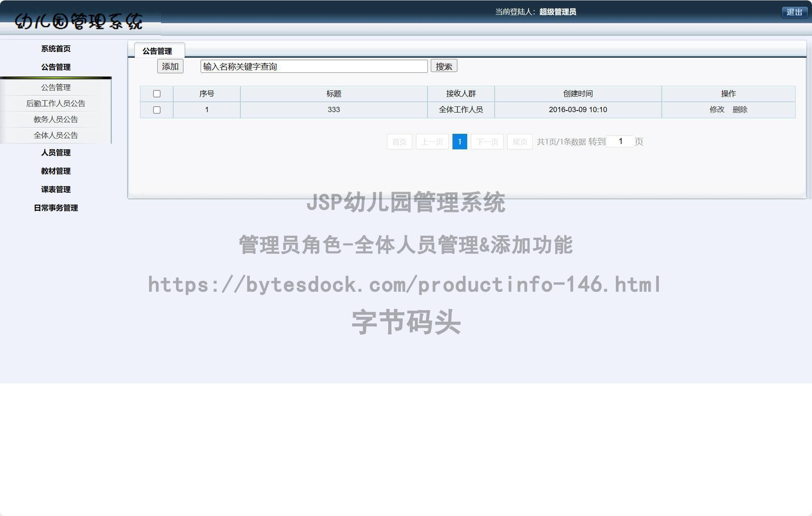The width and height of the screenshot is (812, 516).
Task: Click the 转到 page number input
Action: coord(621,141)
